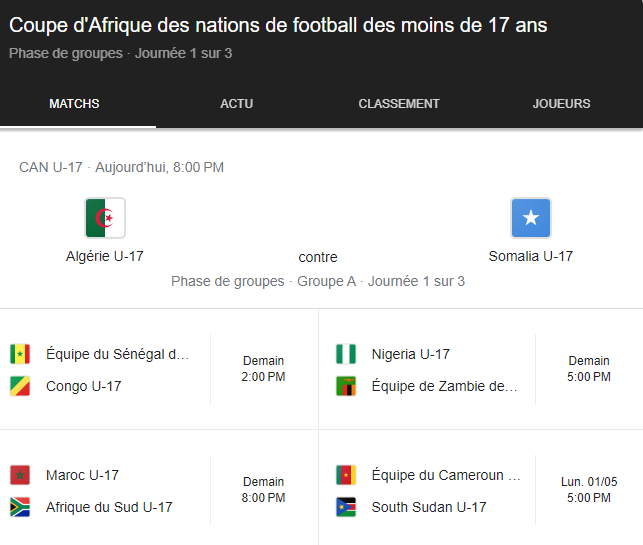
Task: Open the Algérie U-17 team name link
Action: 105,256
